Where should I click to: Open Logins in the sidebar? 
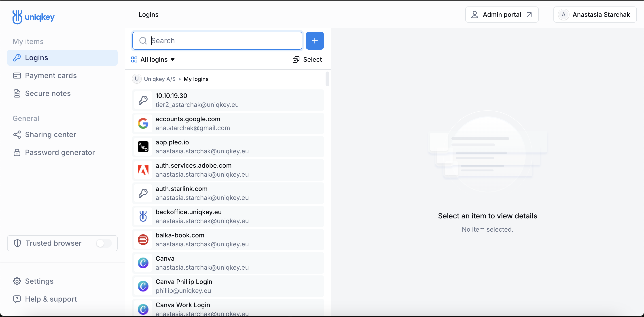(62, 57)
